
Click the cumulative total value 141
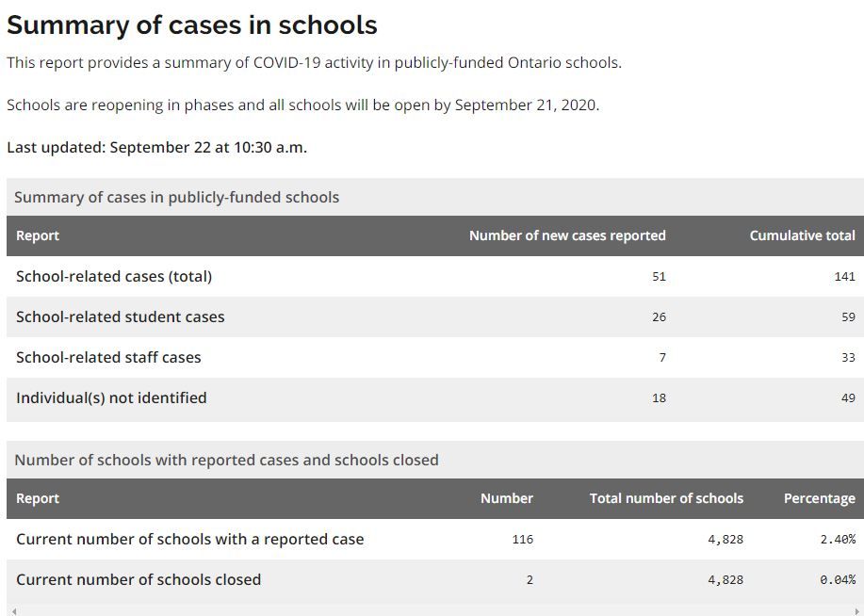(844, 276)
